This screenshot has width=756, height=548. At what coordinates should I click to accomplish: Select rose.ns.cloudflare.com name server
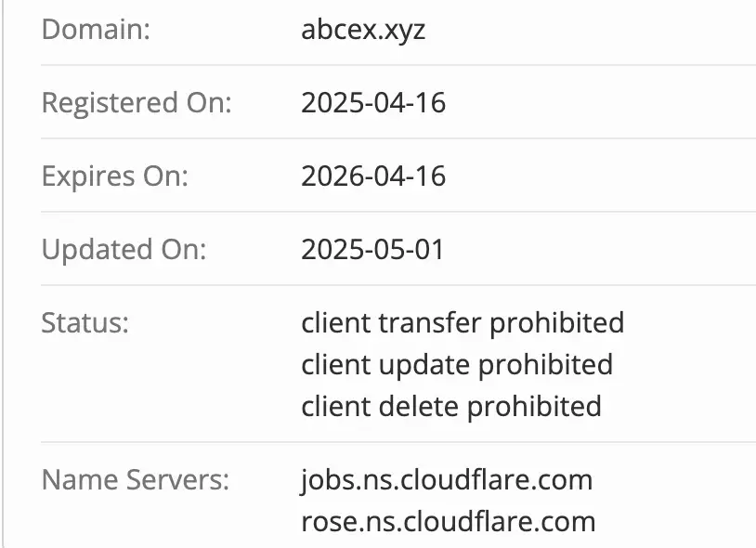click(x=449, y=521)
